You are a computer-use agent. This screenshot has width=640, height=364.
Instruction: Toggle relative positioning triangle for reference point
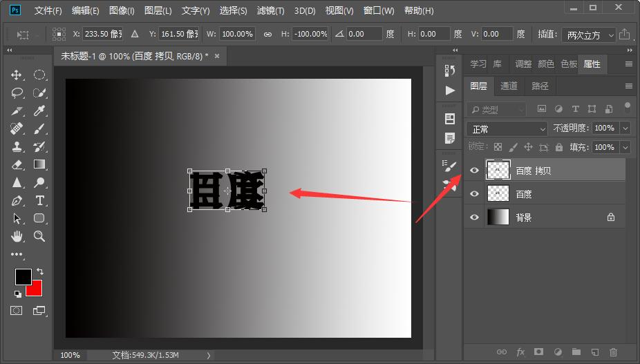(x=135, y=34)
